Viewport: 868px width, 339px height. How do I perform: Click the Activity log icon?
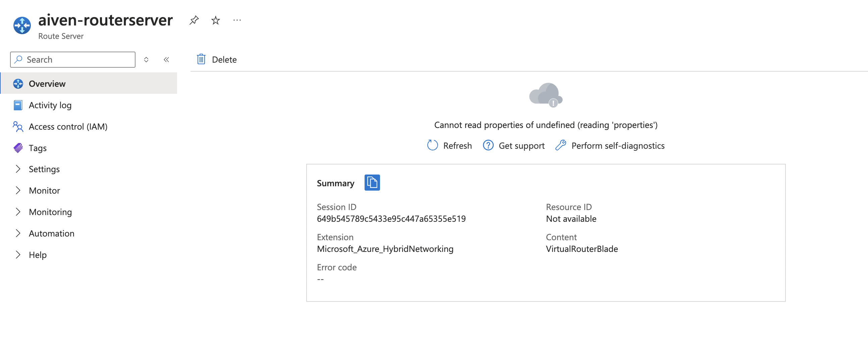18,105
